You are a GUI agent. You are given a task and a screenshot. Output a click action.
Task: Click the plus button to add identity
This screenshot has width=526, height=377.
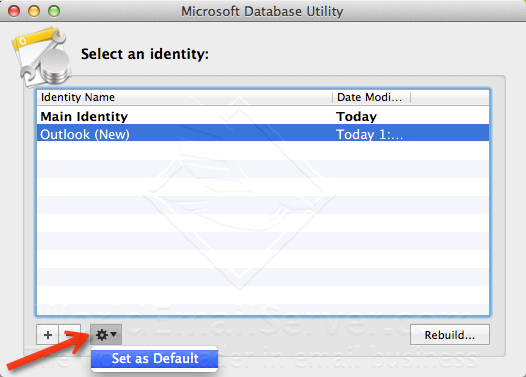(48, 334)
